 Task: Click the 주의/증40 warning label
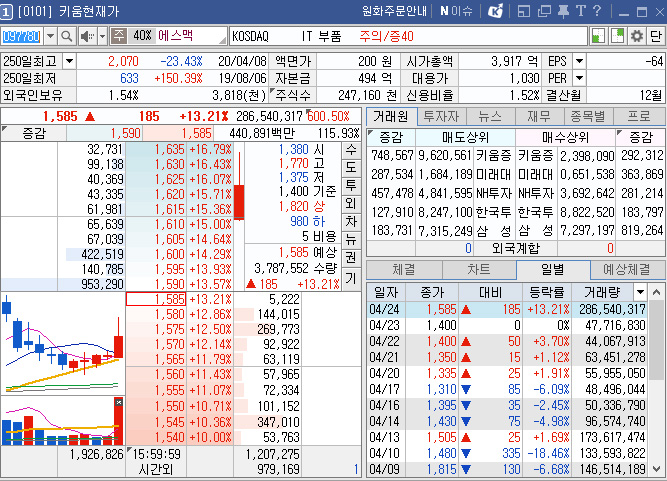click(x=386, y=36)
